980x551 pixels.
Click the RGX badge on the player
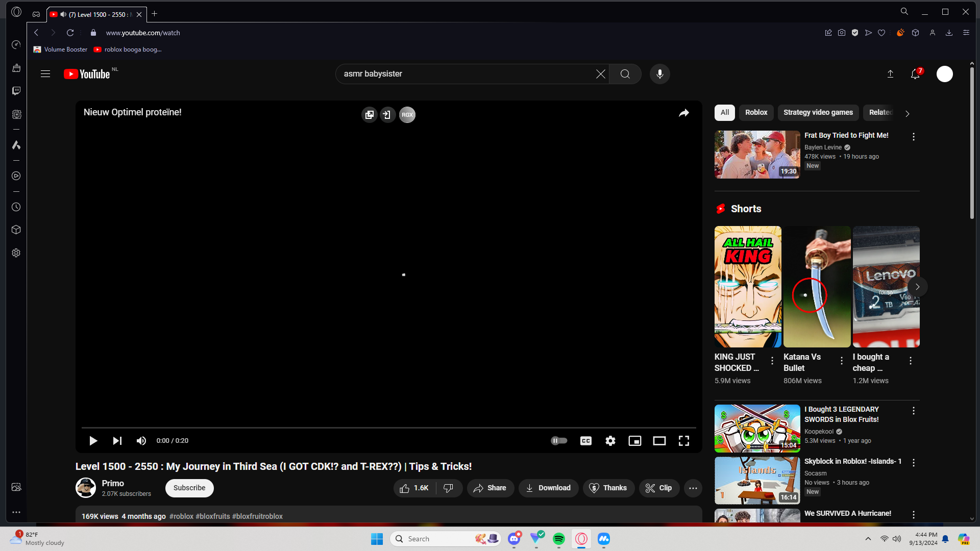(x=407, y=115)
